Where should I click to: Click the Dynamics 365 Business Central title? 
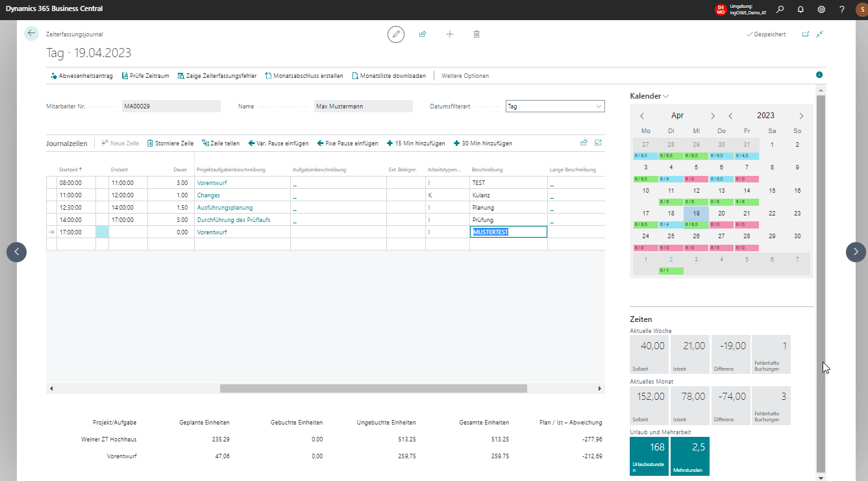pos(55,9)
